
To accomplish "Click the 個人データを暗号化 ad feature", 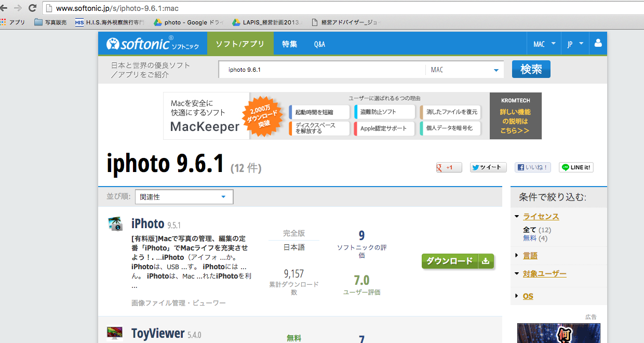I will (450, 128).
